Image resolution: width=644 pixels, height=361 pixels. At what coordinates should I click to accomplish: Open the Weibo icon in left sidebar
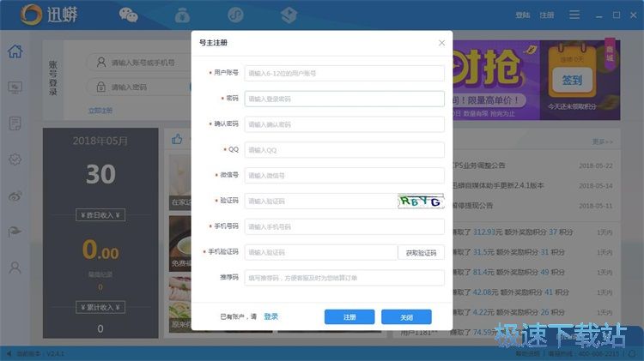click(x=15, y=196)
